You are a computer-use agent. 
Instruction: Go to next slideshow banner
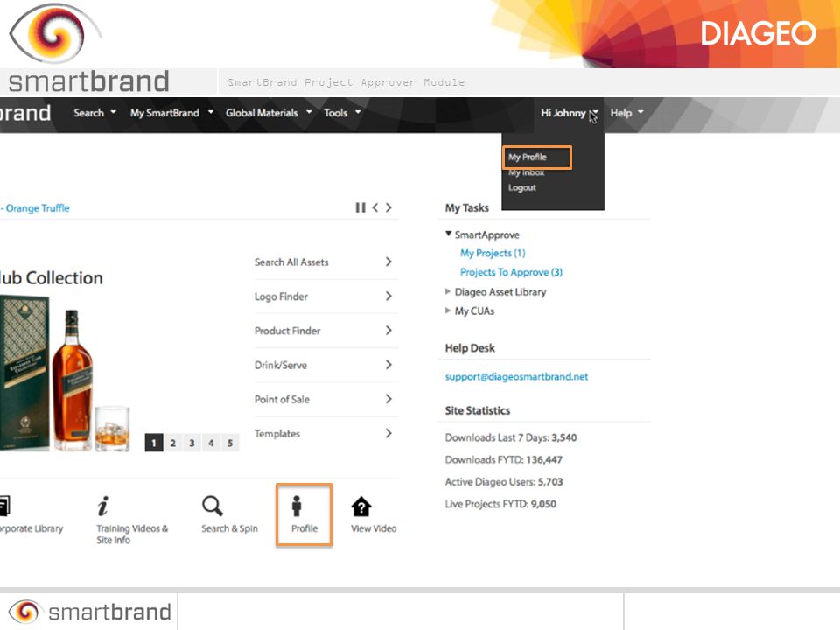click(x=388, y=207)
